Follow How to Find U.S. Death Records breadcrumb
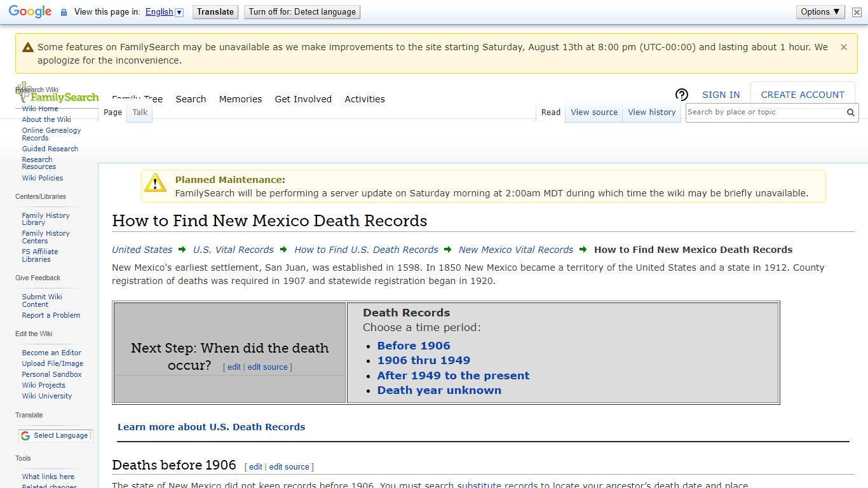Image resolution: width=868 pixels, height=488 pixels. point(366,250)
